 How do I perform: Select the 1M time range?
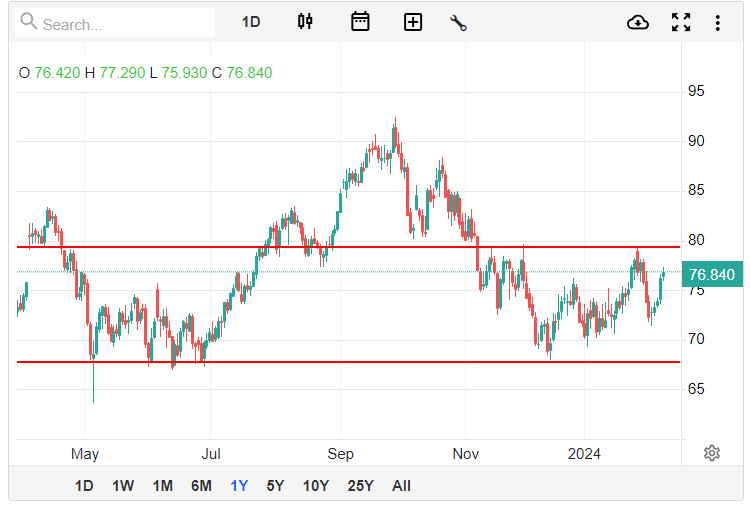163,486
